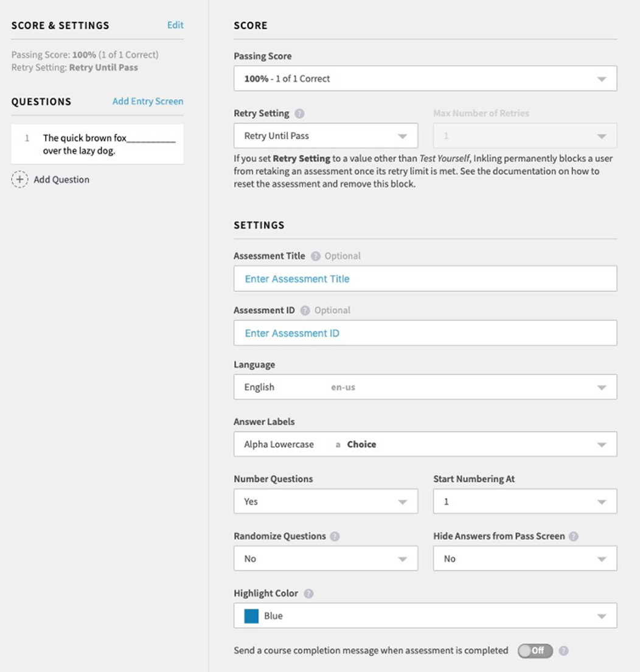
Task: Click the help icon beside completion message toggle
Action: pyautogui.click(x=563, y=651)
